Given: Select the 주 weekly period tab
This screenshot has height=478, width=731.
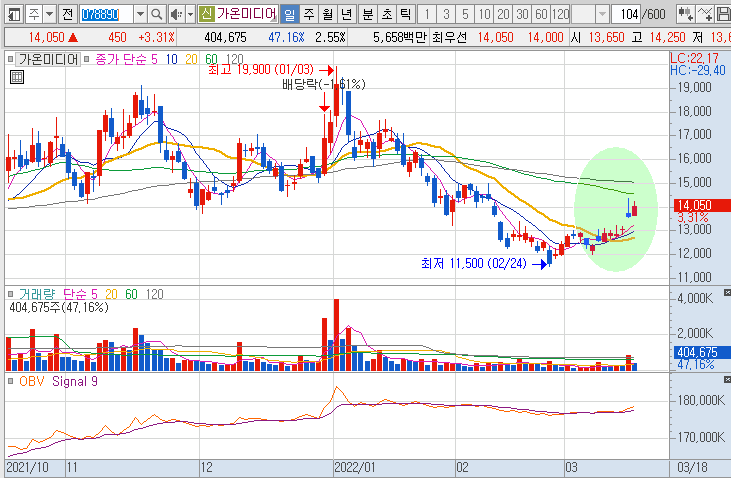Looking at the screenshot, I should [309, 14].
